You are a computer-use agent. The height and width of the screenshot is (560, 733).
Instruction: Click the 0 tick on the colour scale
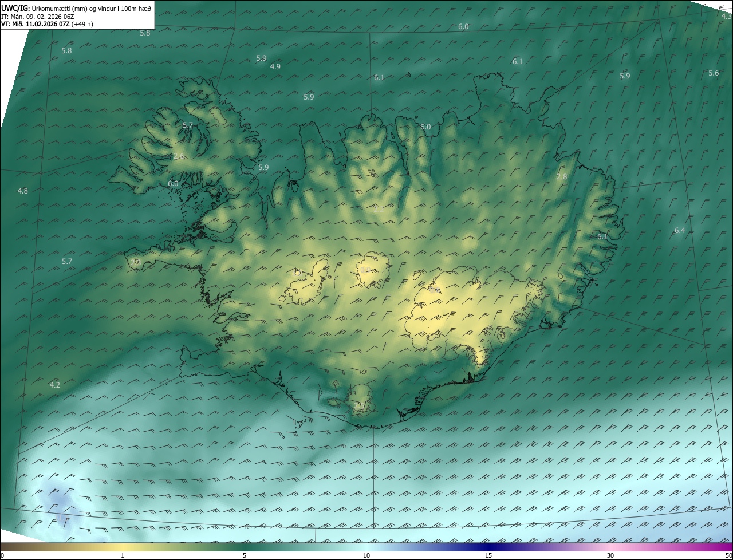2,555
